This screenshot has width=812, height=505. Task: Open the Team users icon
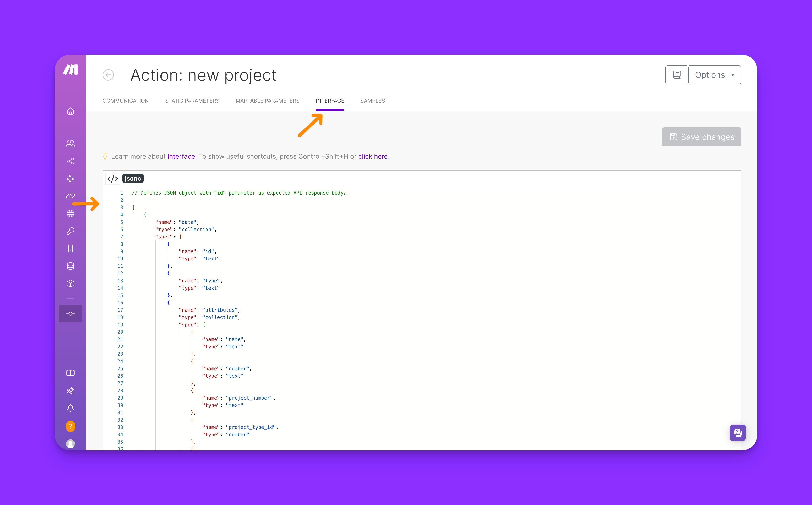coord(70,144)
